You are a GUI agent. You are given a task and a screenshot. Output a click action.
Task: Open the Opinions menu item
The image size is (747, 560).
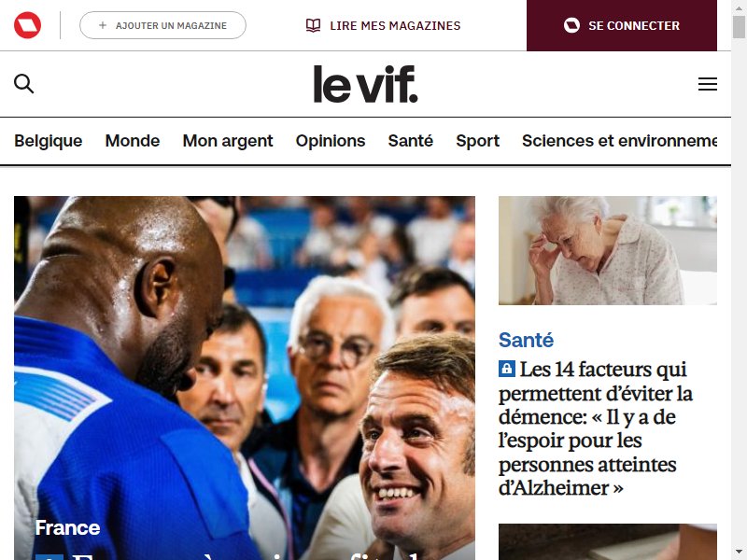(x=331, y=141)
